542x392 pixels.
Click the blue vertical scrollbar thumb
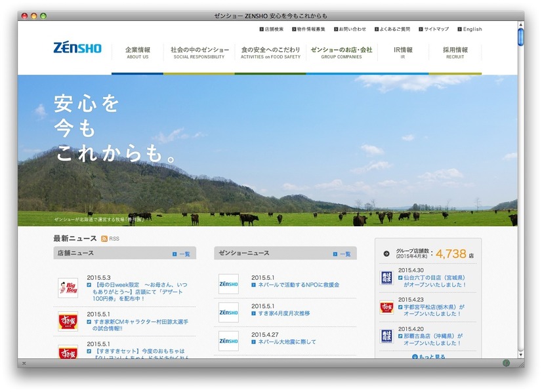[x=521, y=37]
